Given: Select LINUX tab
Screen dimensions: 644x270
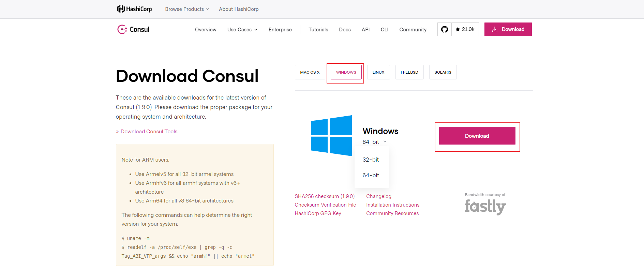Looking at the screenshot, I should (x=378, y=72).
